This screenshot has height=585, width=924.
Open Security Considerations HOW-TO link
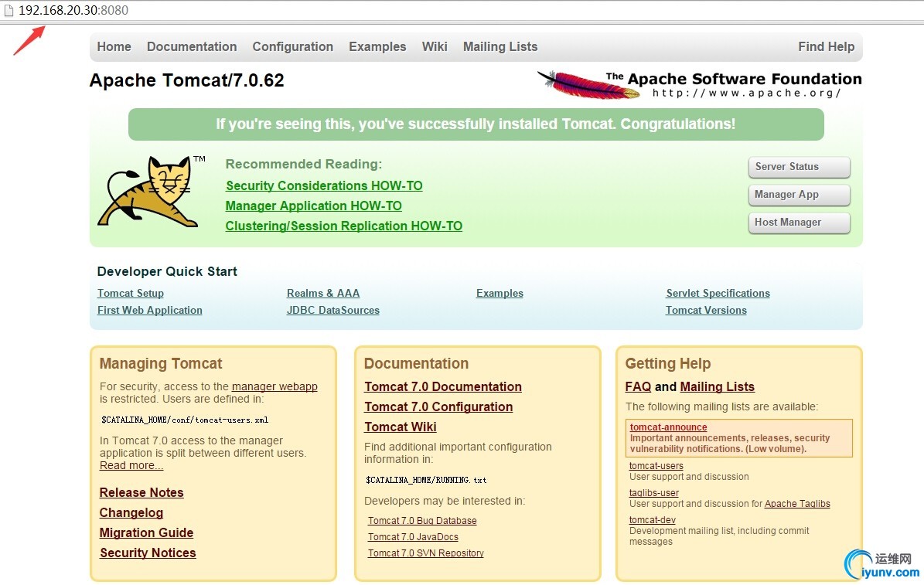pyautogui.click(x=324, y=185)
